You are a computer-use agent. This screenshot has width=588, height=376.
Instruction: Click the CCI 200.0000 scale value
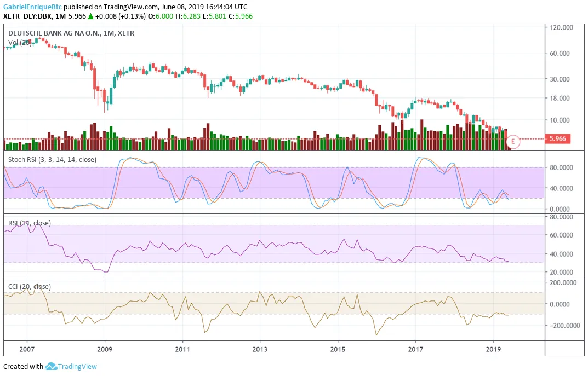(x=563, y=283)
